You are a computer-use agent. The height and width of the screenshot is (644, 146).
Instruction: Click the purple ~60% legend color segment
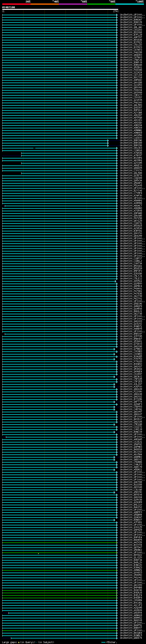tap(73, 4)
